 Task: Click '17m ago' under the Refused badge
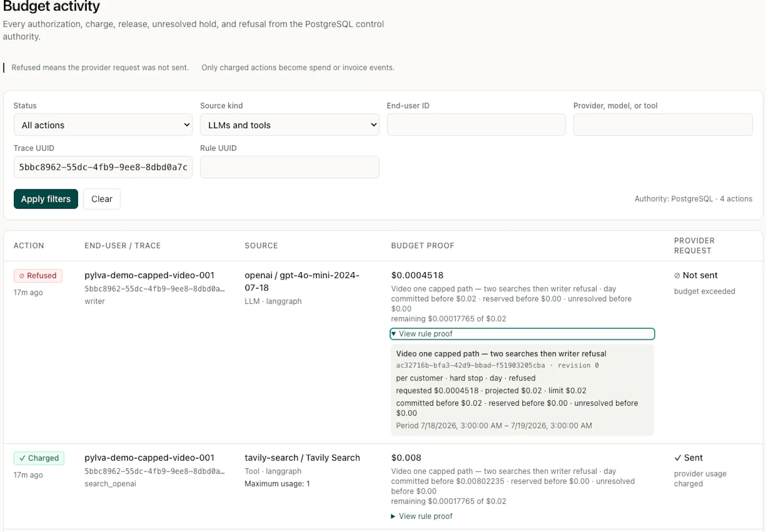(x=28, y=292)
